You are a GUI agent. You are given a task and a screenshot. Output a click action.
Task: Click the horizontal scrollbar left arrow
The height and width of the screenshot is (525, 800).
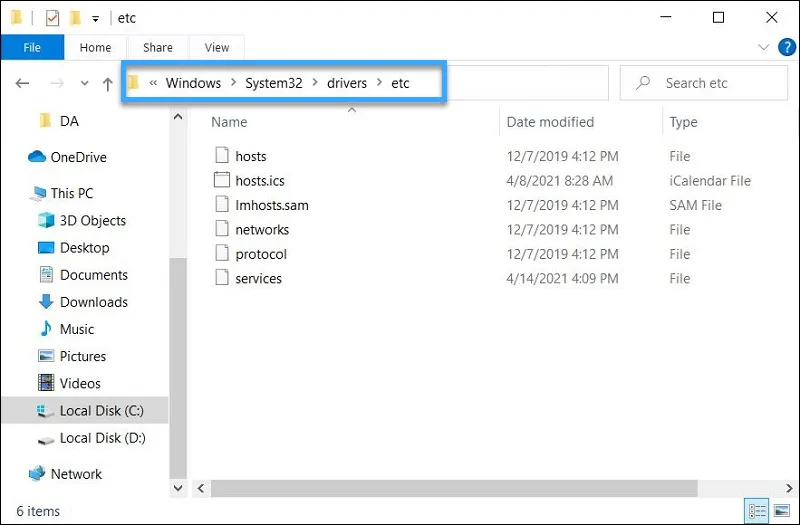(x=201, y=488)
